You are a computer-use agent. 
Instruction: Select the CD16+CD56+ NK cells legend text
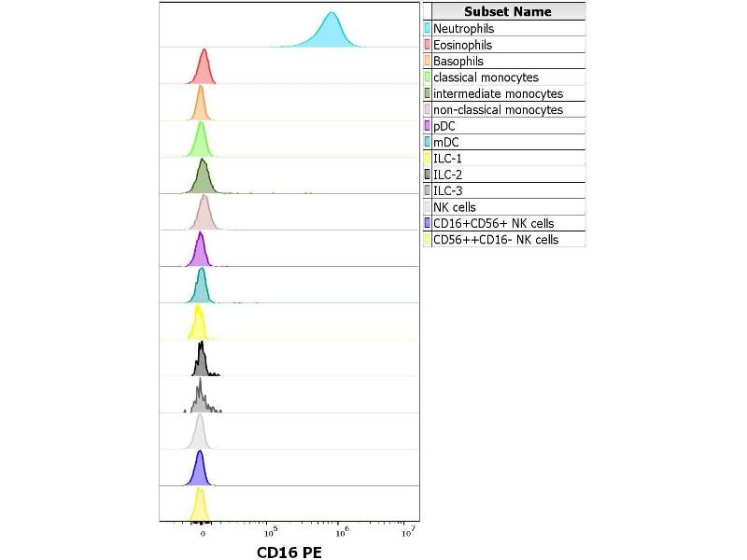(x=494, y=223)
